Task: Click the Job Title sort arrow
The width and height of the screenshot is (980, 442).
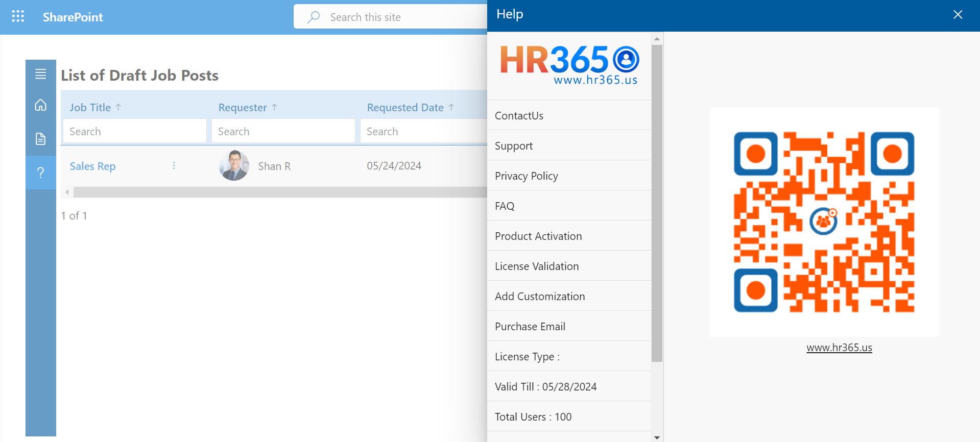Action: tap(118, 107)
